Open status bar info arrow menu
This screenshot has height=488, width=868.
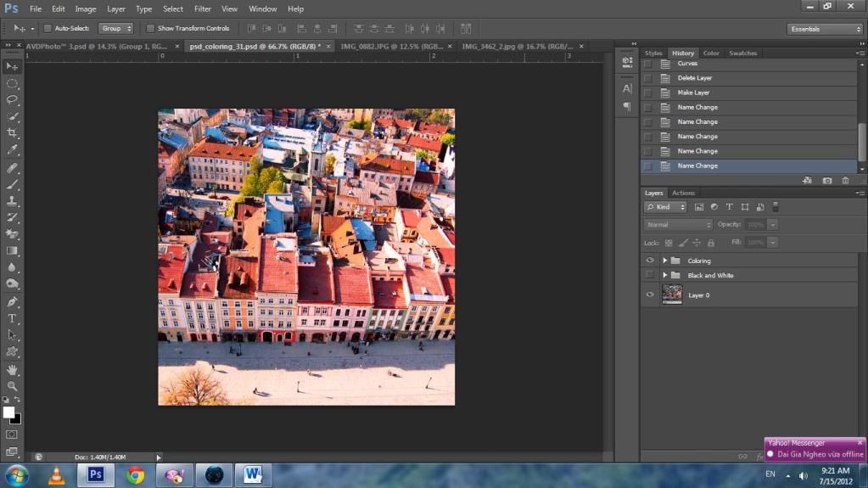(x=159, y=457)
